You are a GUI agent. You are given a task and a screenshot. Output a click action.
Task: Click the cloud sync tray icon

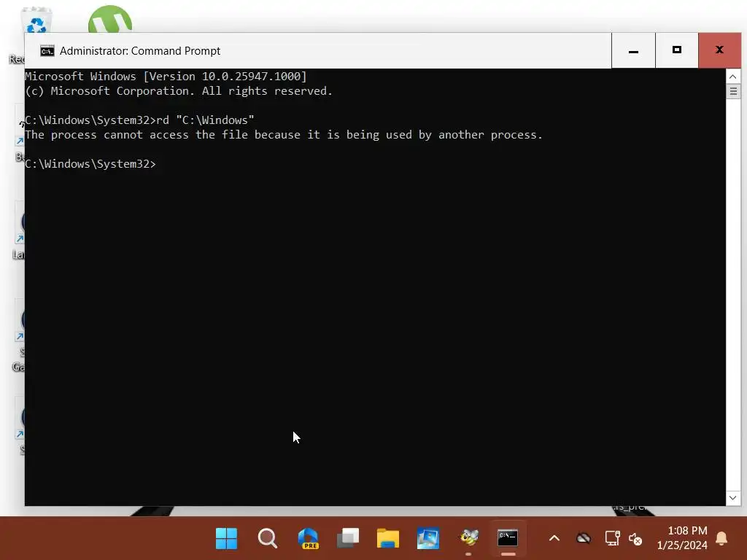[x=583, y=539]
